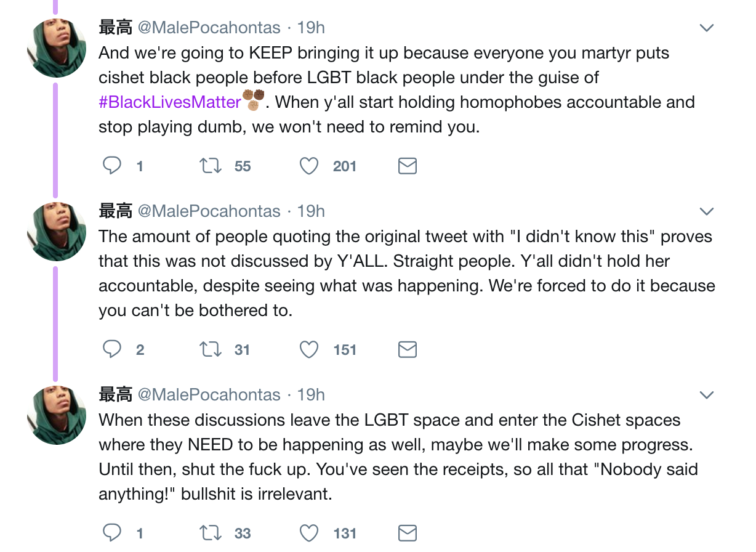This screenshot has width=756, height=552.
Task: Send first tweet via direct message envelope
Action: point(408,166)
